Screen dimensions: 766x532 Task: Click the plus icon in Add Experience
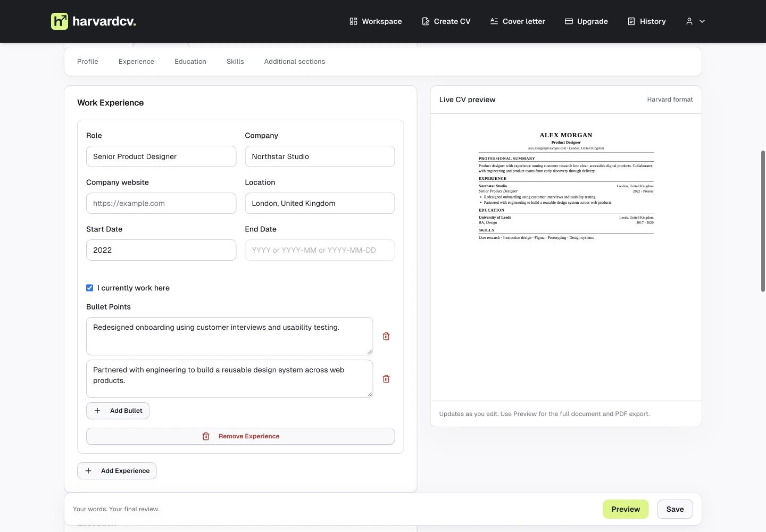(88, 471)
